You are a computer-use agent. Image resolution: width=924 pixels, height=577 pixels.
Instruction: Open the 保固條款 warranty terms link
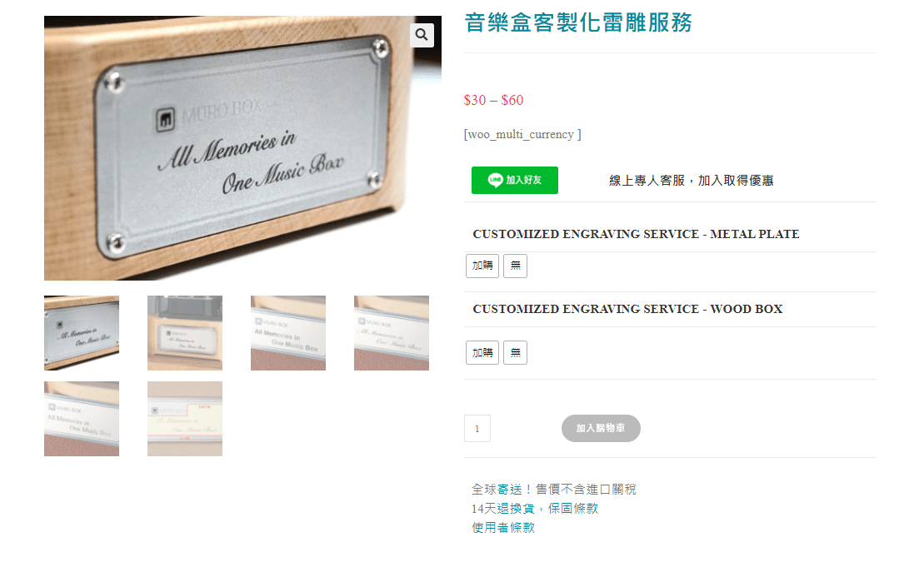(572, 508)
